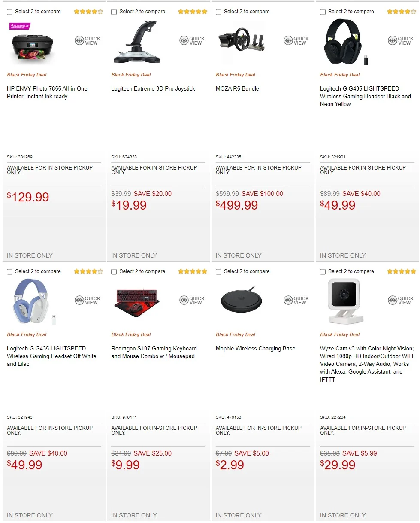Viewport: 420px width, 523px height.
Task: Tick compare checkbox for MOZA R5 Bundle
Action: tap(219, 12)
